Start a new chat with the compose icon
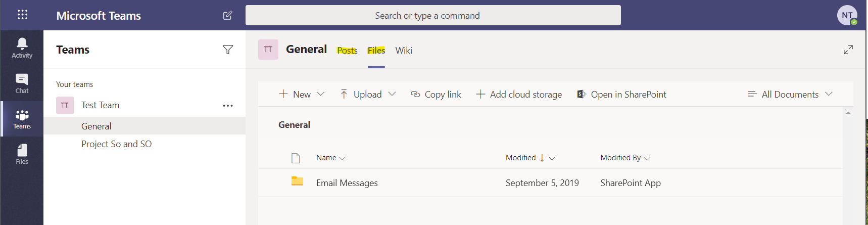868x225 pixels. (x=228, y=15)
